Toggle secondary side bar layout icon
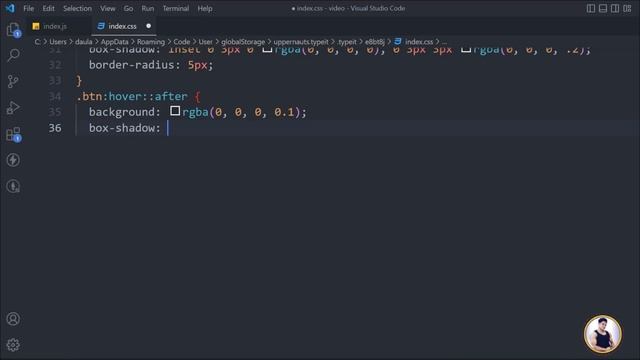Screen dimensions: 640x360 click(x=615, y=9)
